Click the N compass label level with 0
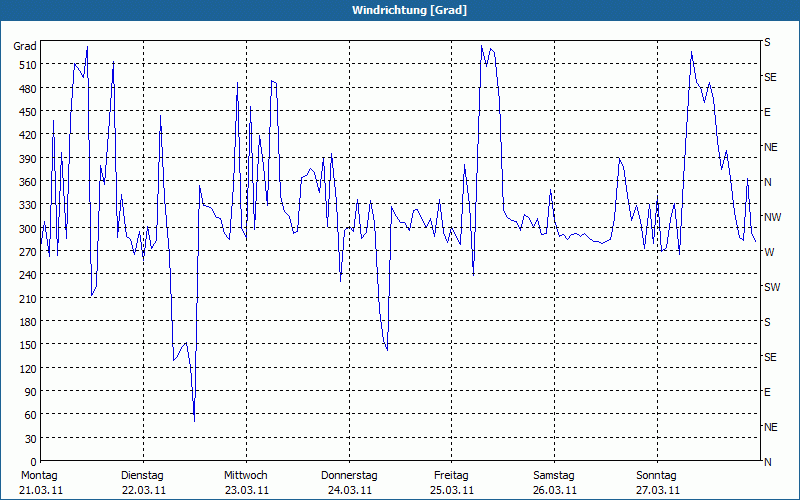Screen dimensions: 800x500 click(767, 462)
